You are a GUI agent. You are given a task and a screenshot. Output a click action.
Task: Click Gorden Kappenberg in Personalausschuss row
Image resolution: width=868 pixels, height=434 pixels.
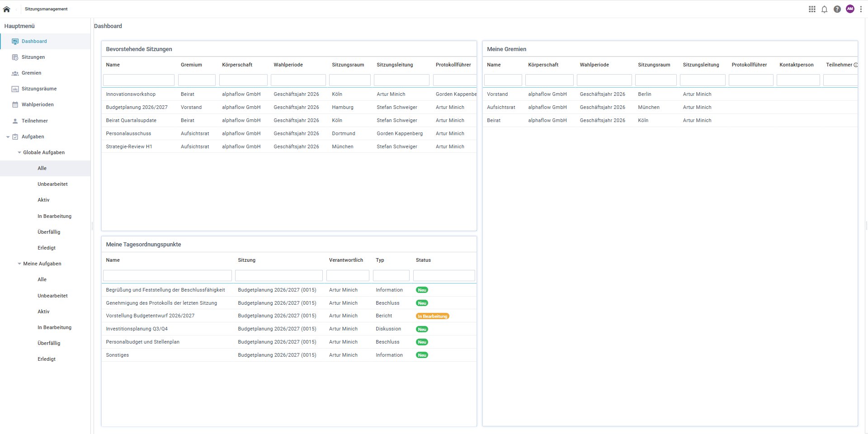pyautogui.click(x=400, y=134)
